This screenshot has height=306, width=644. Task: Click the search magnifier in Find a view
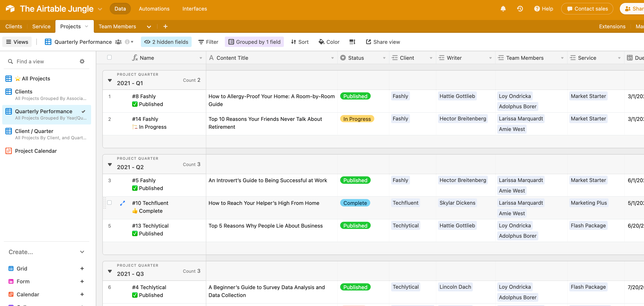click(10, 61)
